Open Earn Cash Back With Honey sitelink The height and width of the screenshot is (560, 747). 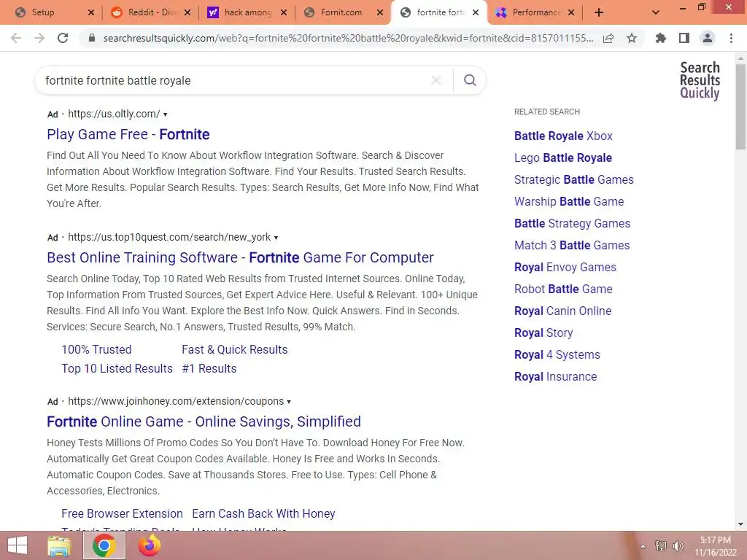(263, 514)
